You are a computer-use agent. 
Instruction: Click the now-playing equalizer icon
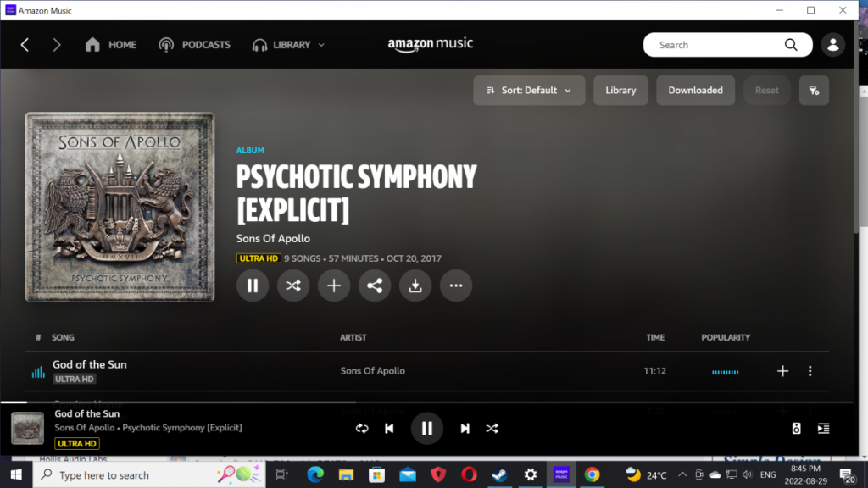pos(38,372)
